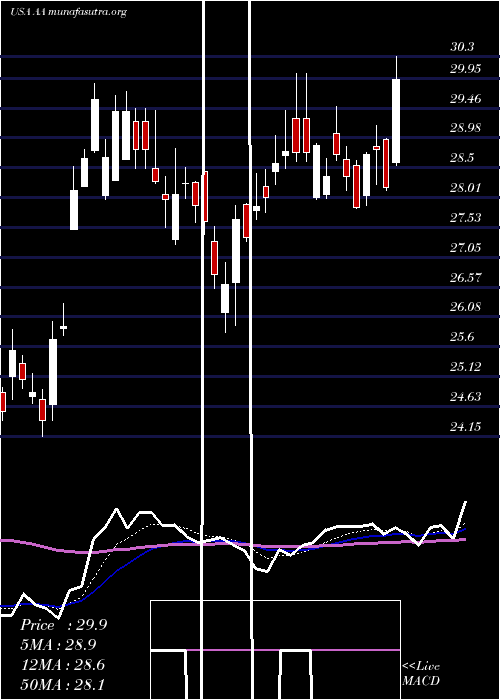Screen dimensions: 500x700
Task: Click the 29.95 price axis label
Action: tap(466, 69)
